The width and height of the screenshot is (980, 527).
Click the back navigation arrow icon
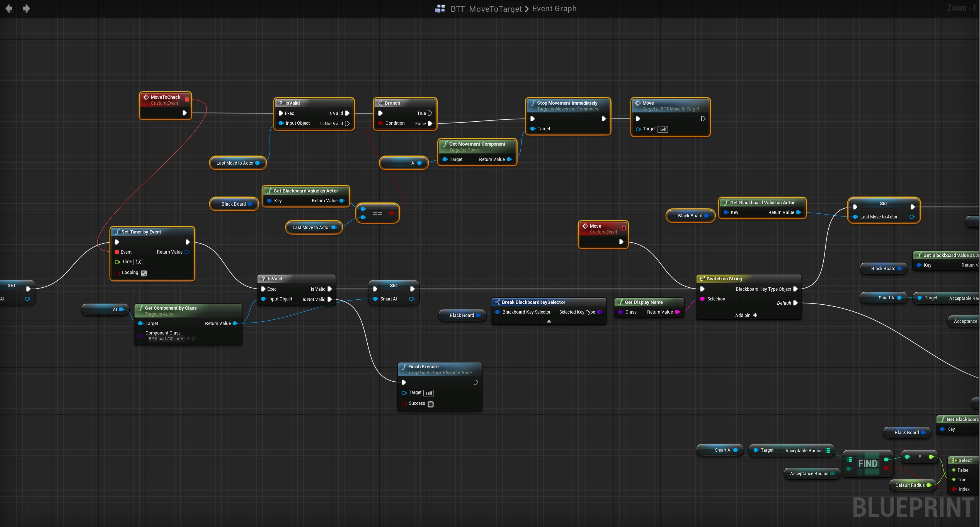pyautogui.click(x=9, y=8)
